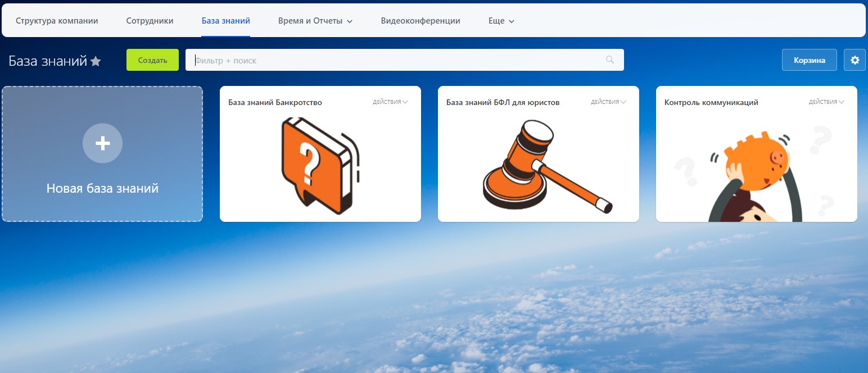Click the База знаний page heading
868x373 pixels.
click(48, 61)
